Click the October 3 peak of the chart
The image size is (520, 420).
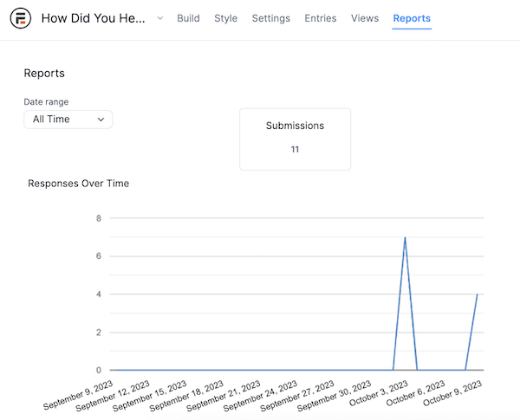pos(405,237)
